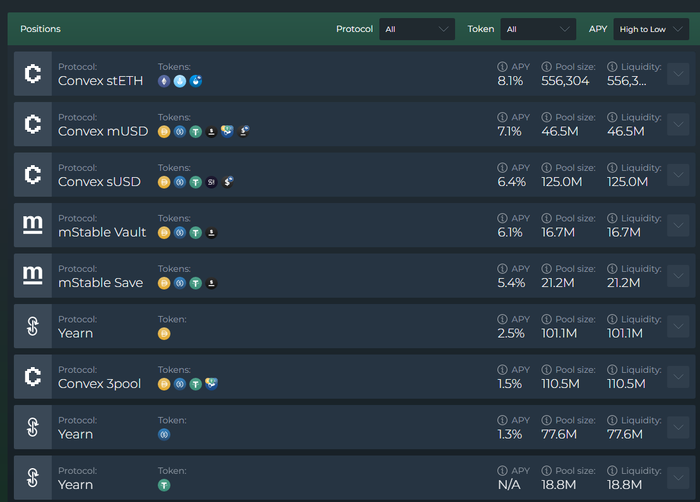Click the Positions header label
Screen dimensions: 700x502
[40, 29]
